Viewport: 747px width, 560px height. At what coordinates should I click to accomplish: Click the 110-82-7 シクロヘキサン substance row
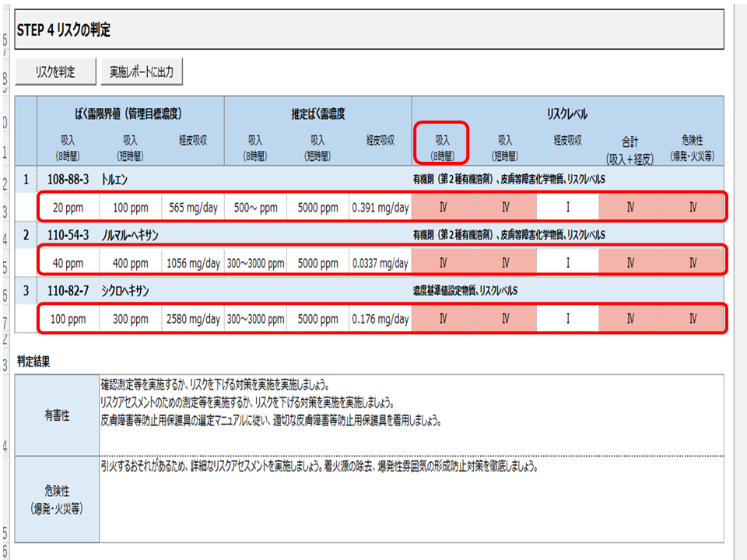[124, 291]
